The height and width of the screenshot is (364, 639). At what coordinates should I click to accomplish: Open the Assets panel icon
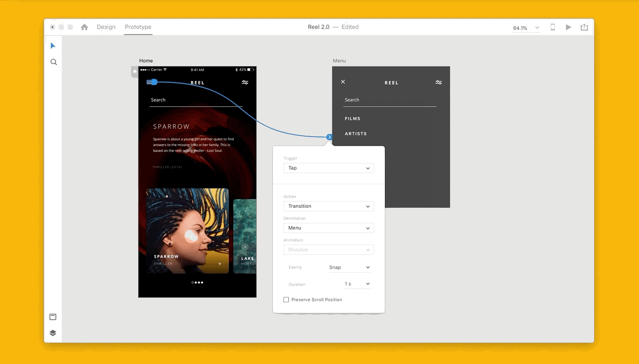[53, 317]
